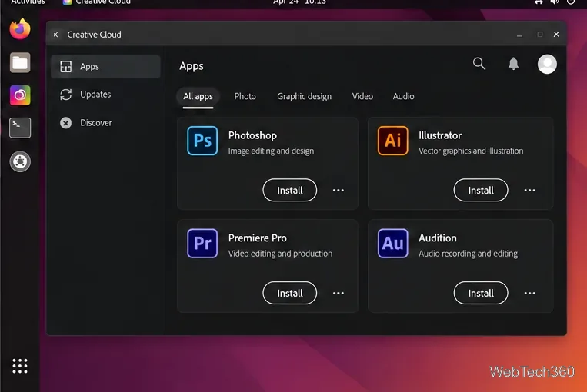The height and width of the screenshot is (392, 587).
Task: Open the Premiere Pro Pr icon
Action: click(202, 243)
